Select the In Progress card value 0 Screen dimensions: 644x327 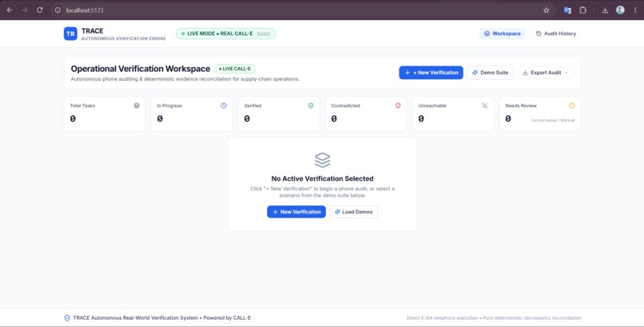(x=160, y=118)
